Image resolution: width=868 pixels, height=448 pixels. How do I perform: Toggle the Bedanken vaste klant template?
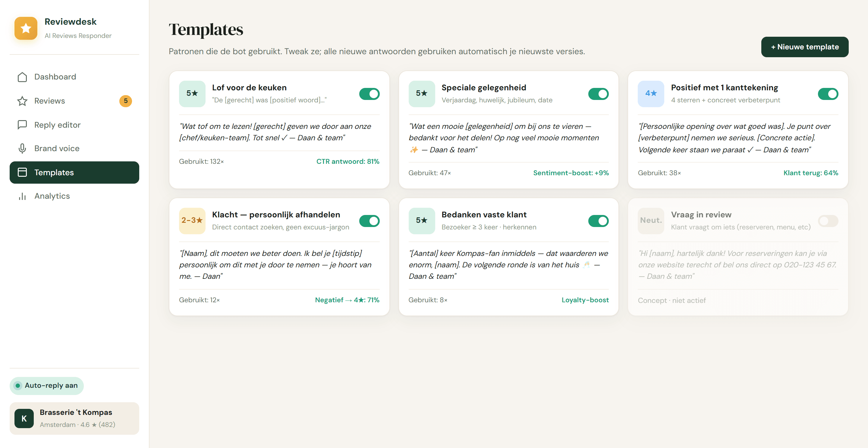599,221
